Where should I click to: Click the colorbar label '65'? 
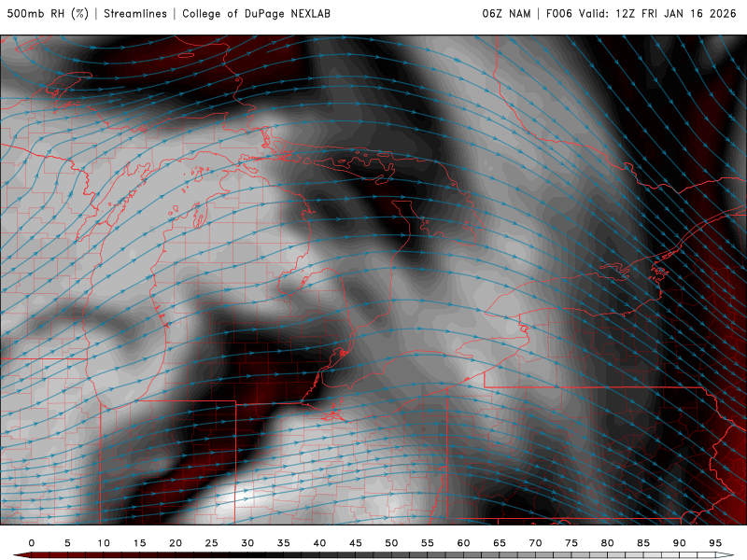tap(500, 543)
